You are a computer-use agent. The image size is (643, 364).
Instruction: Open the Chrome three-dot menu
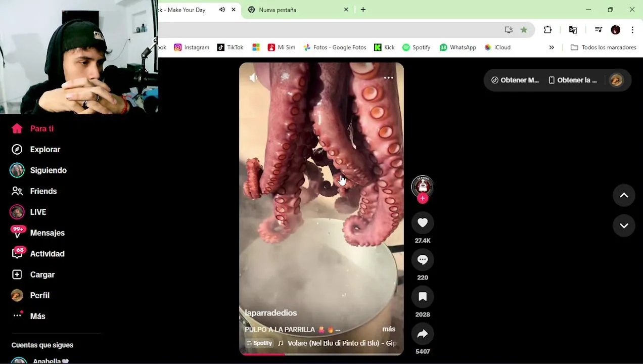click(632, 30)
